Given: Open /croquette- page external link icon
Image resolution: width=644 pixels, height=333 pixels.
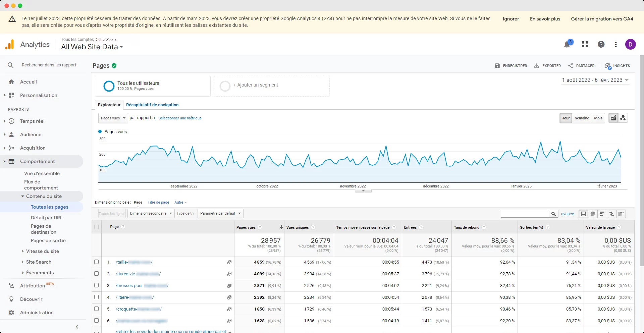Looking at the screenshot, I should [x=229, y=309].
